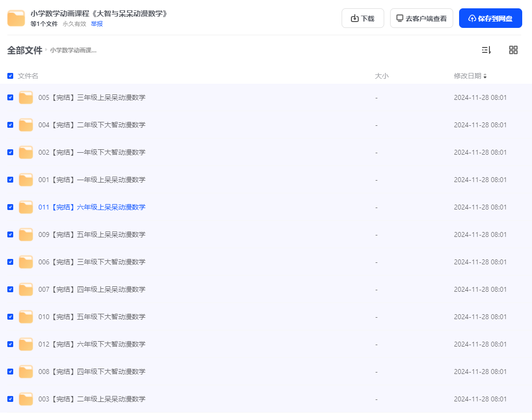
Task: Open the folder icon for 005 三年级上呆呆动漫数学
Action: click(x=25, y=97)
